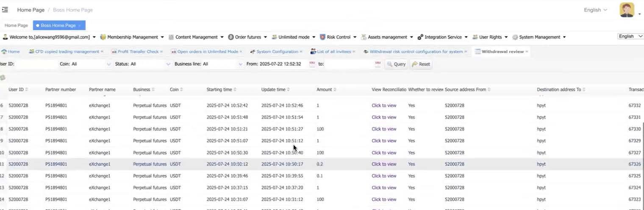Close the Withdrawal review tab
The width and height of the screenshot is (644, 210).
click(x=527, y=52)
